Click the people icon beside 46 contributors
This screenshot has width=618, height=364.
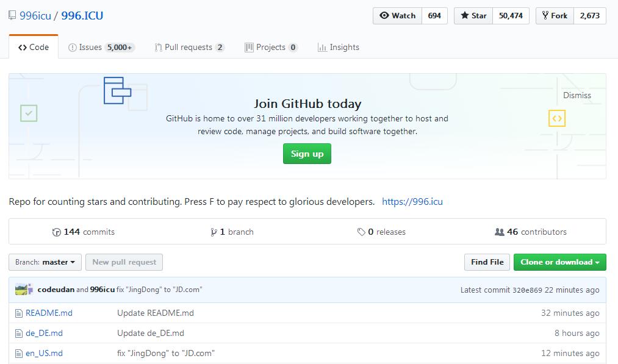[x=500, y=232]
